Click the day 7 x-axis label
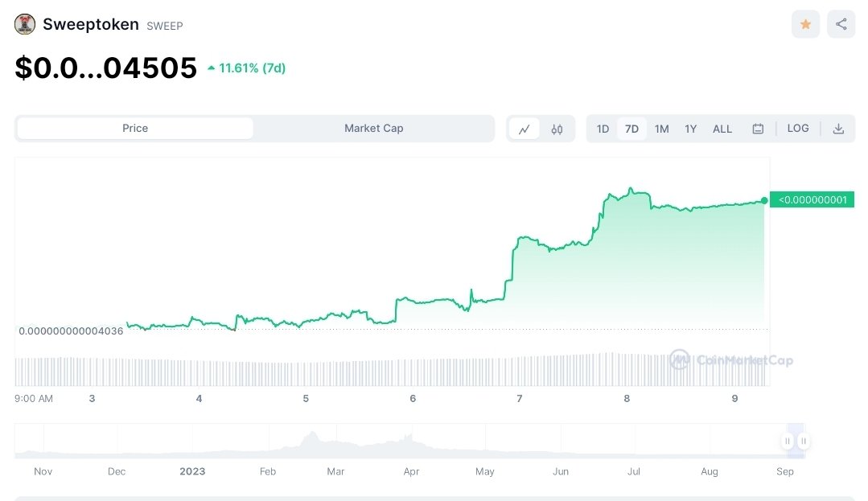 (519, 399)
